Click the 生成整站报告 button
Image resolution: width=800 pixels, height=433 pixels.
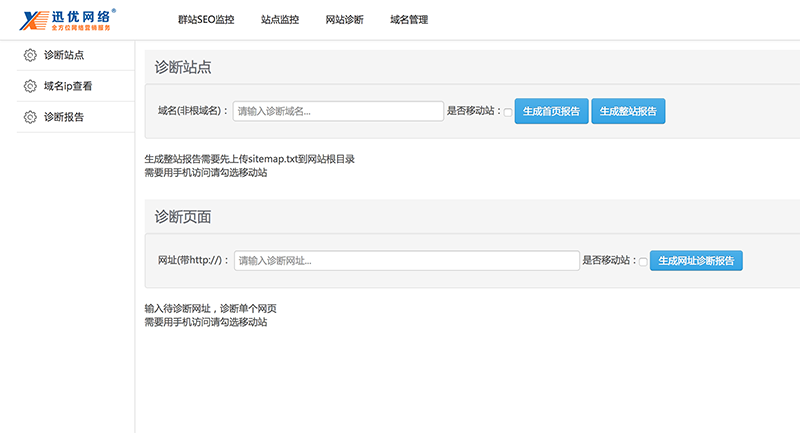pos(628,111)
